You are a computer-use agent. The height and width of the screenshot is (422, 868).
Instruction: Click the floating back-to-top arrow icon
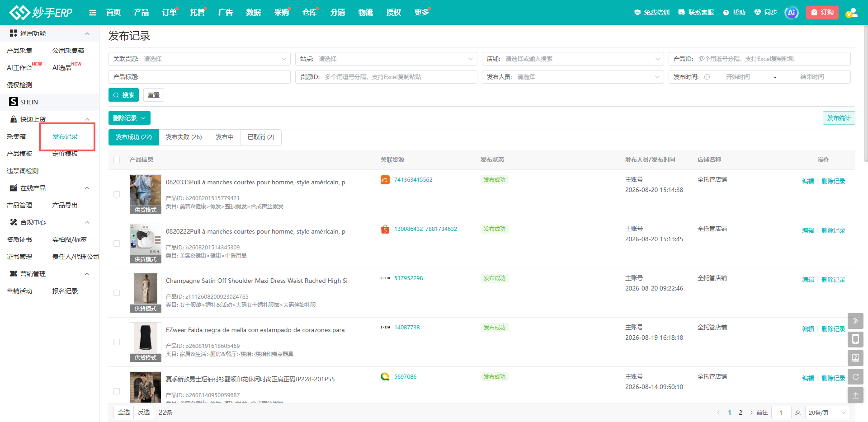click(x=855, y=395)
